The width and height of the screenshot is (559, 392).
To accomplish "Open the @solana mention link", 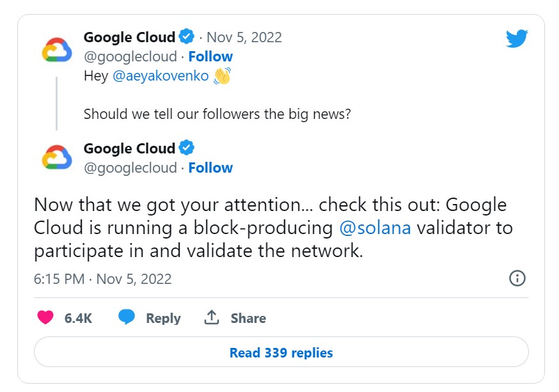I will (x=375, y=228).
